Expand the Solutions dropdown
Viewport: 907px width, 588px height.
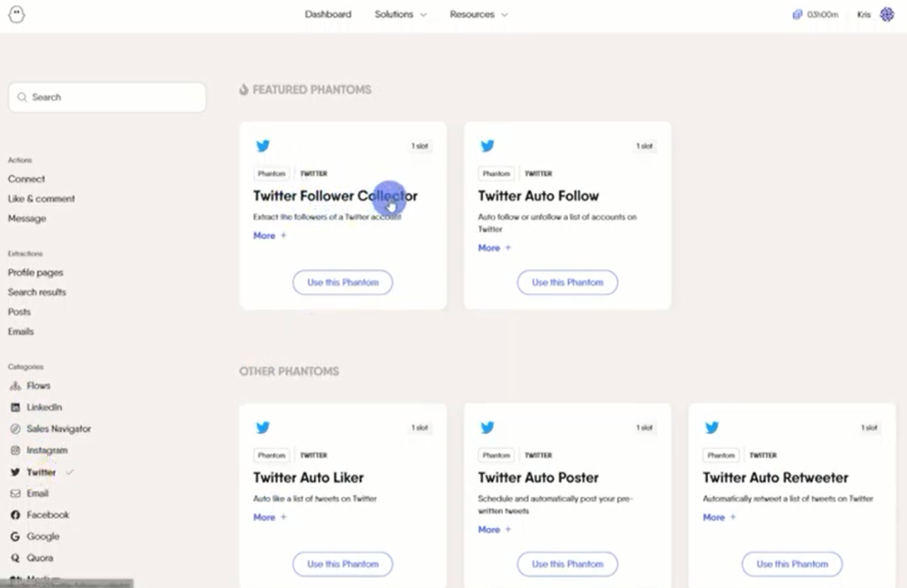(401, 14)
